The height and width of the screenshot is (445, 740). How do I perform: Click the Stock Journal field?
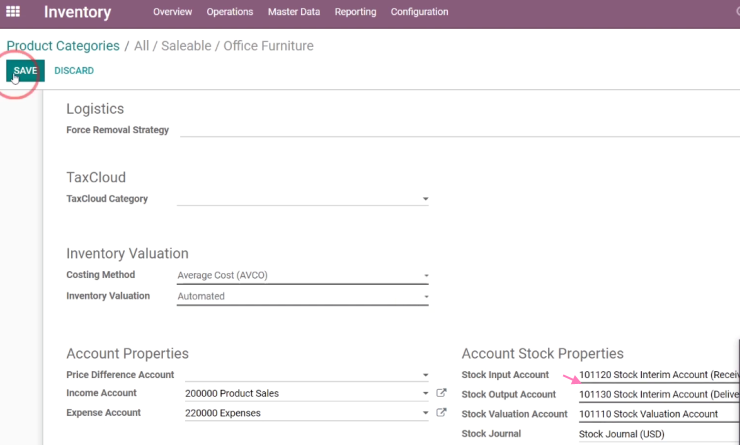[x=659, y=434]
